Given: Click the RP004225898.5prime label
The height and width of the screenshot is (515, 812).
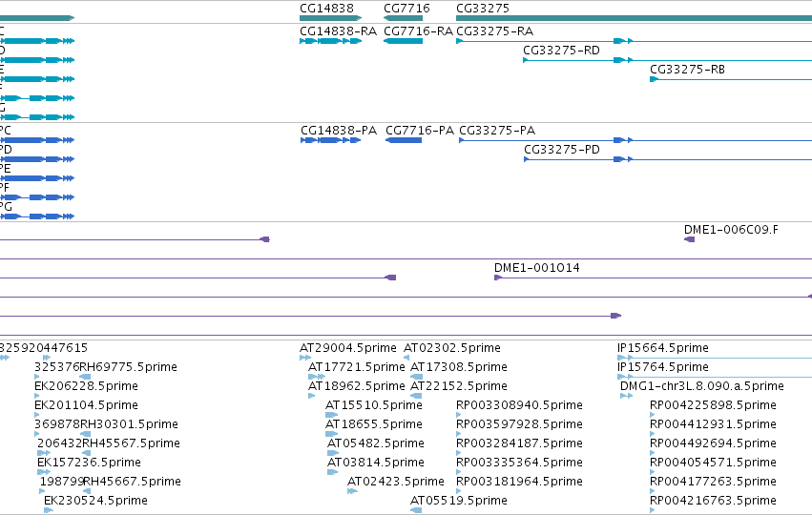Looking at the screenshot, I should click(x=713, y=405).
